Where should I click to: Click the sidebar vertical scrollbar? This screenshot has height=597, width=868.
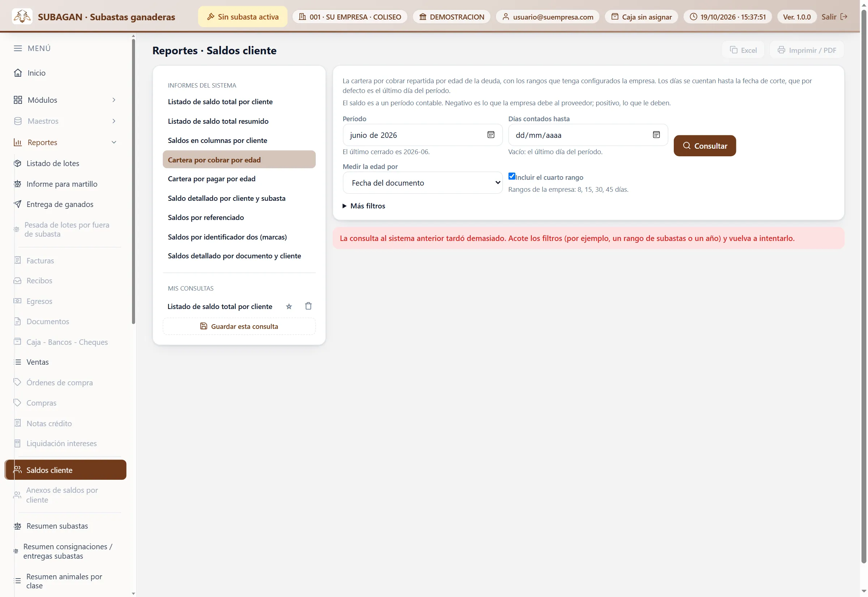click(133, 181)
